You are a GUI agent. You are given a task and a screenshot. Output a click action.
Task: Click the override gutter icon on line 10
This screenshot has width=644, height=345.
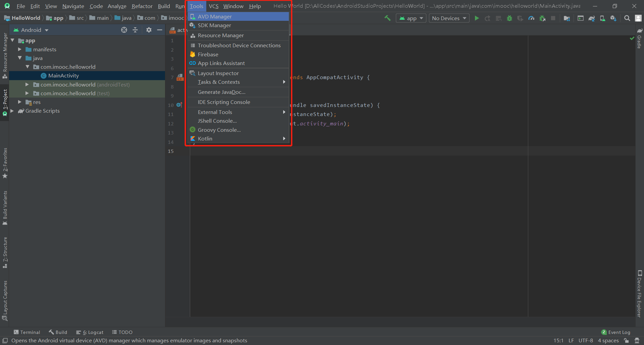[179, 105]
